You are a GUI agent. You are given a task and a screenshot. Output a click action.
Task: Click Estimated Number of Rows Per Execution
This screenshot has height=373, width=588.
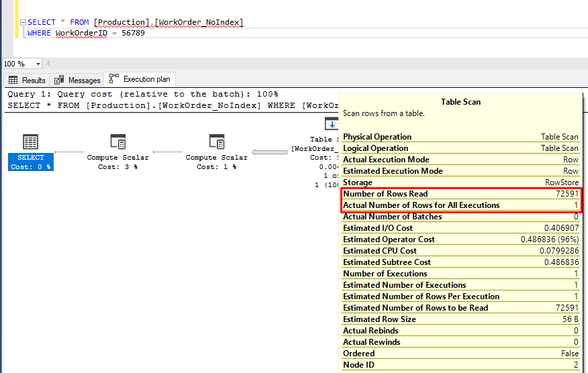point(460,297)
